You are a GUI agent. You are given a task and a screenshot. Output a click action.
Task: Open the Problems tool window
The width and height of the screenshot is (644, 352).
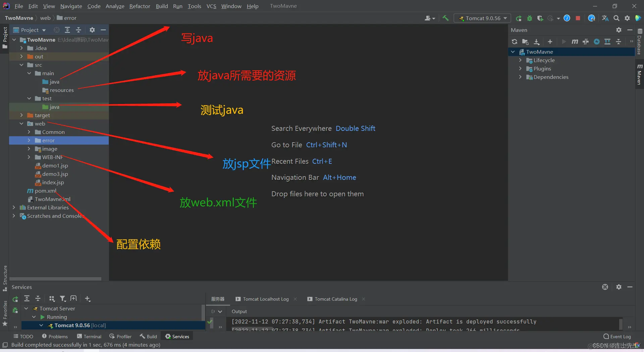pyautogui.click(x=55, y=336)
